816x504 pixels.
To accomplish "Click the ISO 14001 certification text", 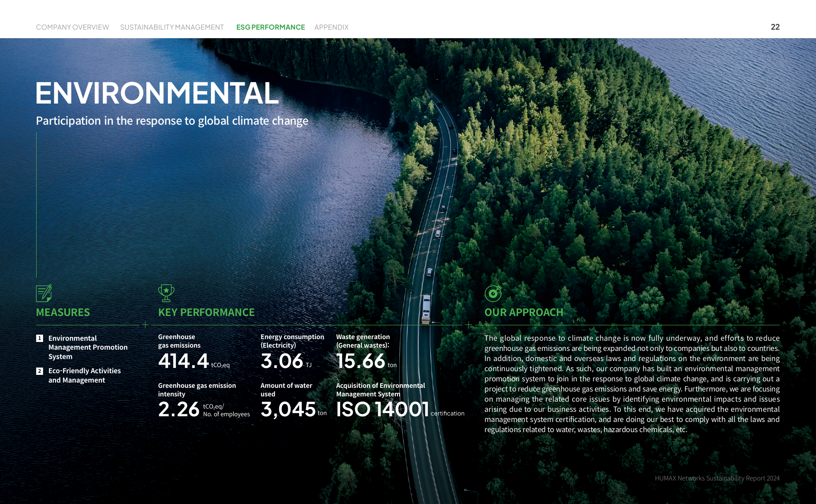I will pyautogui.click(x=400, y=409).
